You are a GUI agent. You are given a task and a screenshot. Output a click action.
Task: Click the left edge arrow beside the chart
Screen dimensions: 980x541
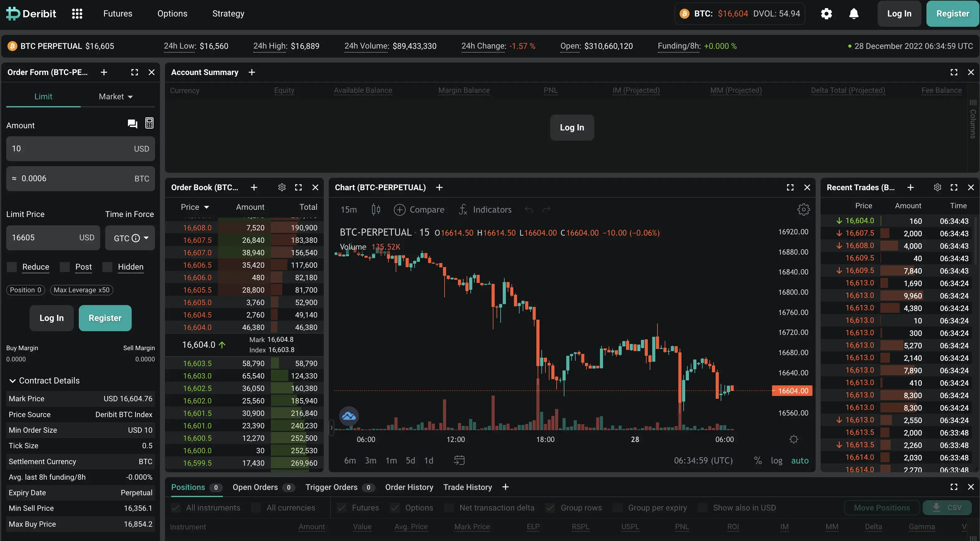click(x=331, y=428)
